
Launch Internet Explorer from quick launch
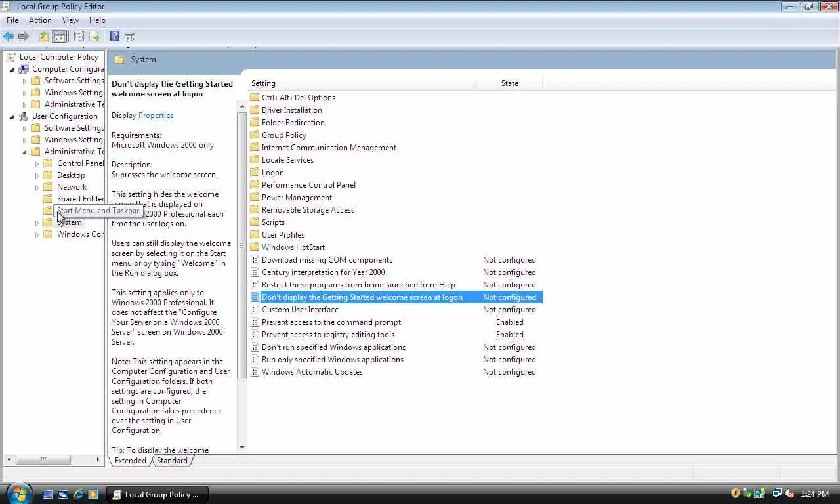tap(78, 494)
